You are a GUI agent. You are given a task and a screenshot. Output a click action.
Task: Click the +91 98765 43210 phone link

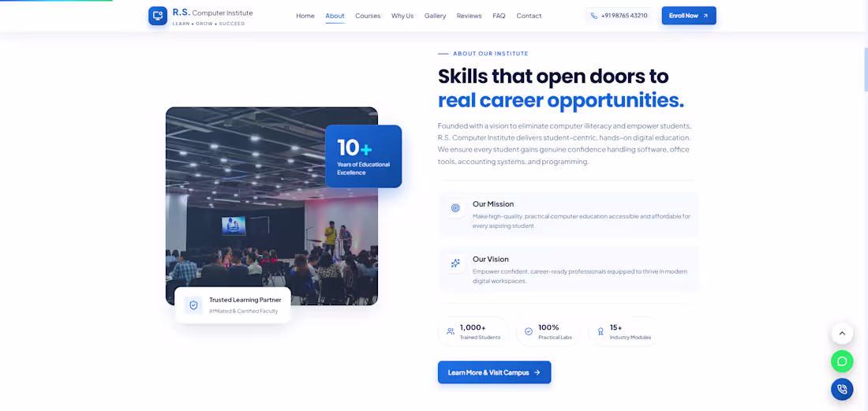619,16
